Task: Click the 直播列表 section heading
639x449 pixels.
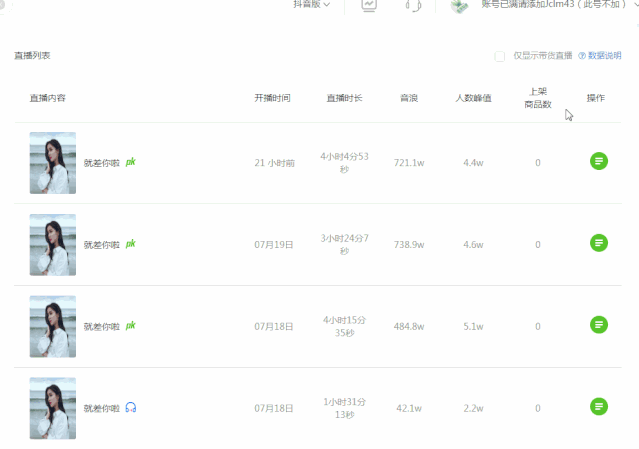Action: [32, 55]
